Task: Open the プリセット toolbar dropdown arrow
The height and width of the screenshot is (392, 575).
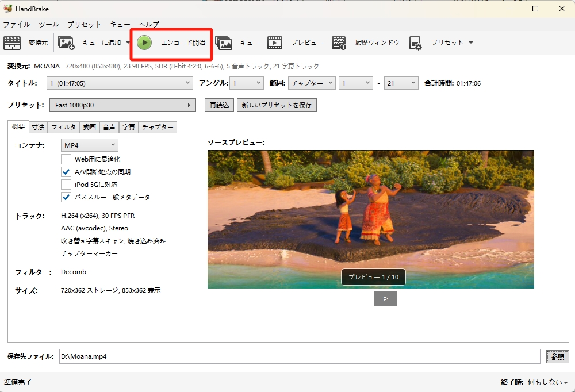Action: (471, 43)
